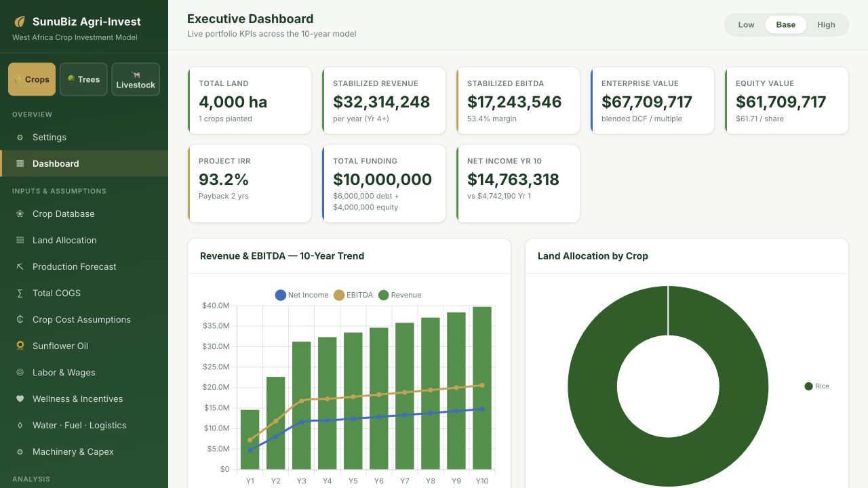Click the Machinery & Capex gear icon
Viewport: 868px width, 488px height.
tap(20, 451)
